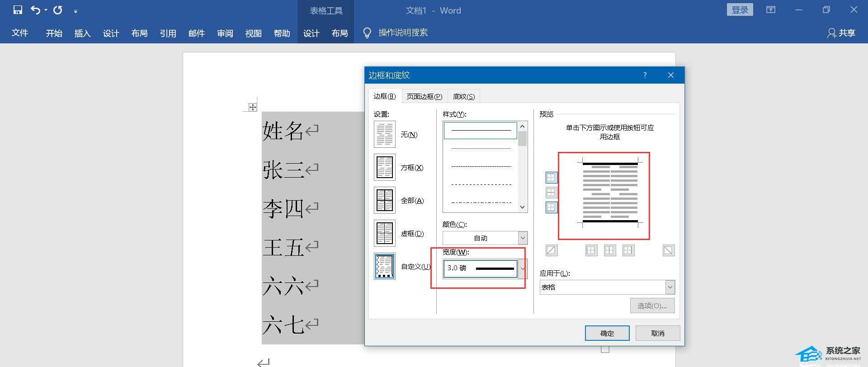Viewport: 868px width, 367px height.
Task: Open the Quick Access Toolbar customize arrow
Action: (75, 11)
